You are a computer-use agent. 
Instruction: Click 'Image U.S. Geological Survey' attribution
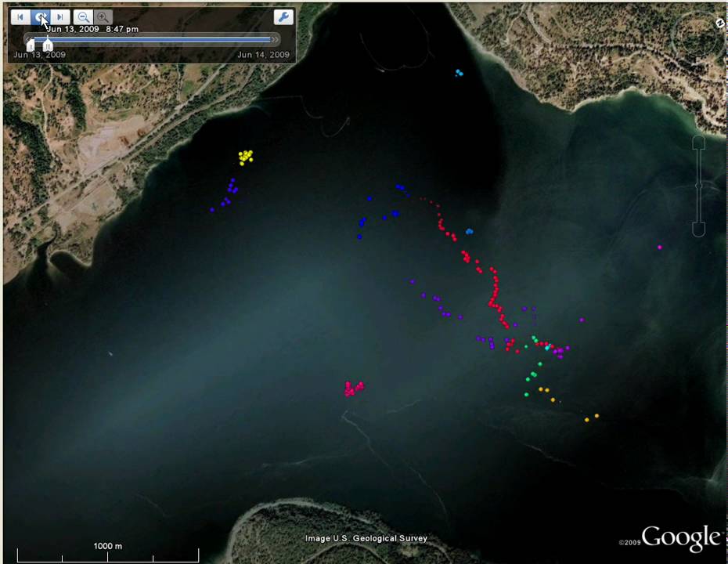366,538
